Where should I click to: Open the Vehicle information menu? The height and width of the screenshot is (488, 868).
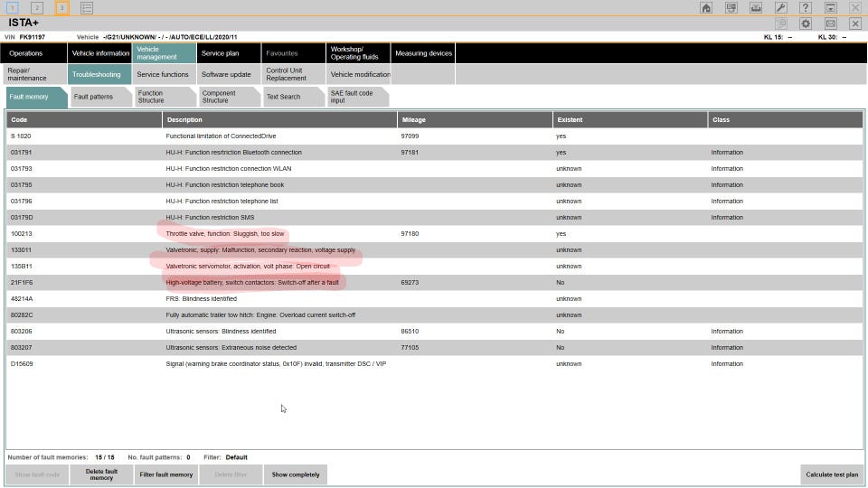point(99,53)
